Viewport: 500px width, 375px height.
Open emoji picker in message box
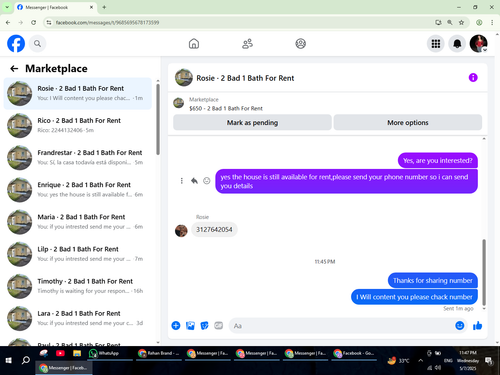460,326
